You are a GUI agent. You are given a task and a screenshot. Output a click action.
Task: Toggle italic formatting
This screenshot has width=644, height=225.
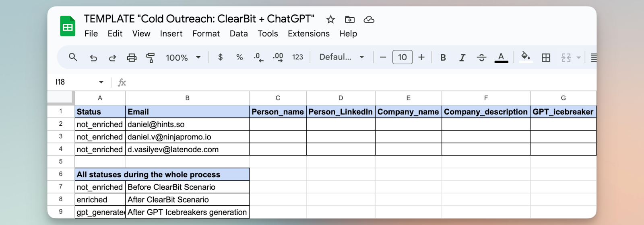tap(462, 57)
